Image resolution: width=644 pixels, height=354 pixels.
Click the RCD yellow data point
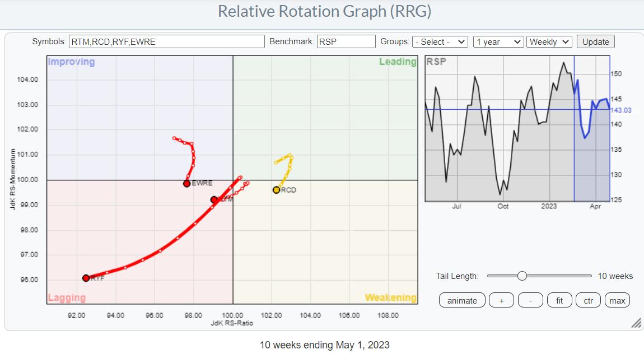[x=276, y=190]
